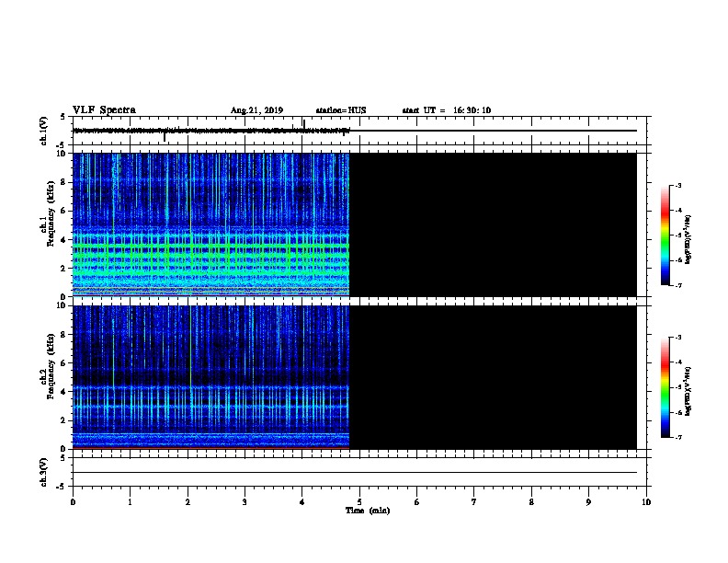Click the time axis tick label "9"
Image resolution: width=728 pixels, height=563 pixels.
588,502
